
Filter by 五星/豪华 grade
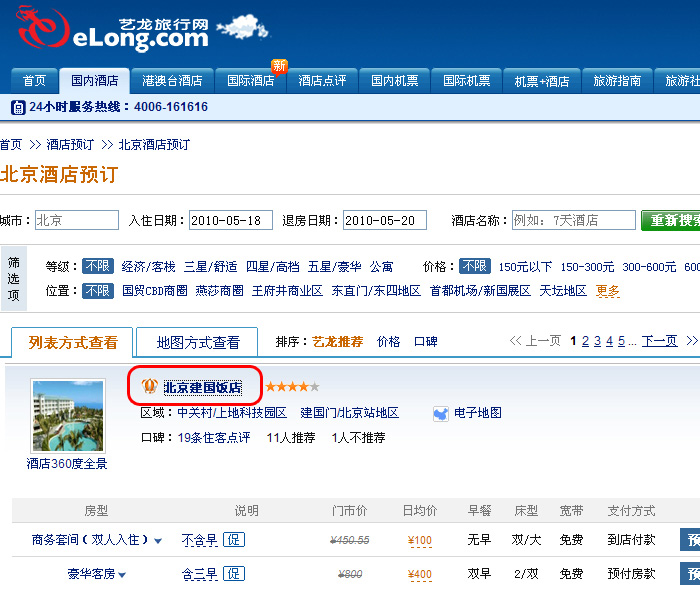click(x=334, y=267)
